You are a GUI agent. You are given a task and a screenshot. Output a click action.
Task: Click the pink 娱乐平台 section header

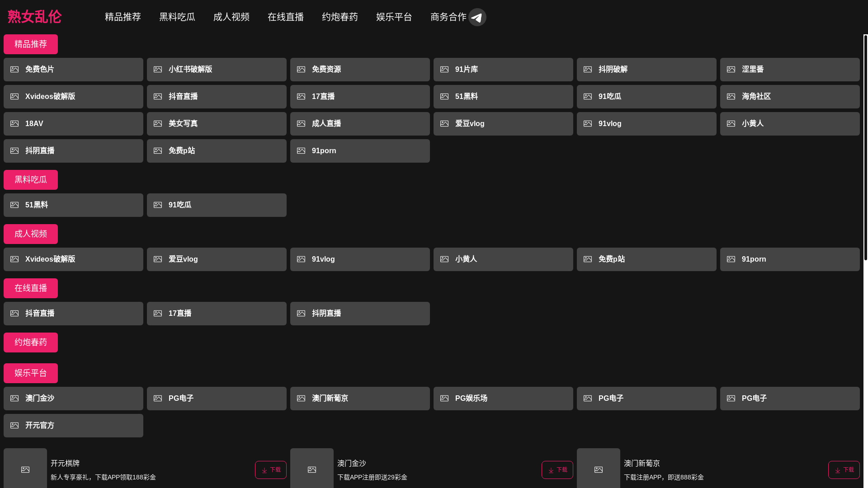(x=31, y=373)
